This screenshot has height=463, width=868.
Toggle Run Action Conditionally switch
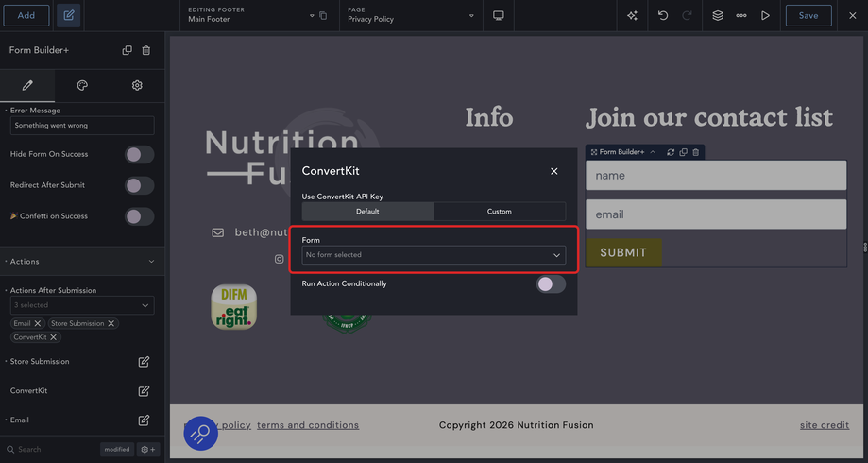551,284
